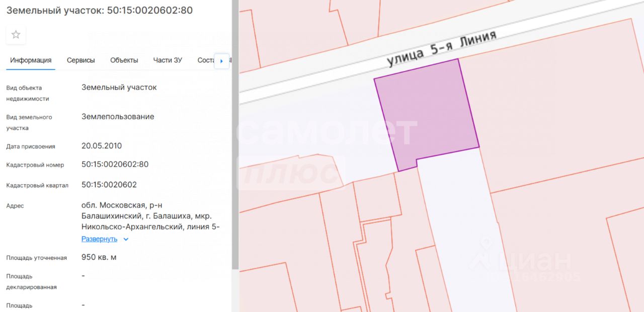Click the star favorite icon

point(16,35)
